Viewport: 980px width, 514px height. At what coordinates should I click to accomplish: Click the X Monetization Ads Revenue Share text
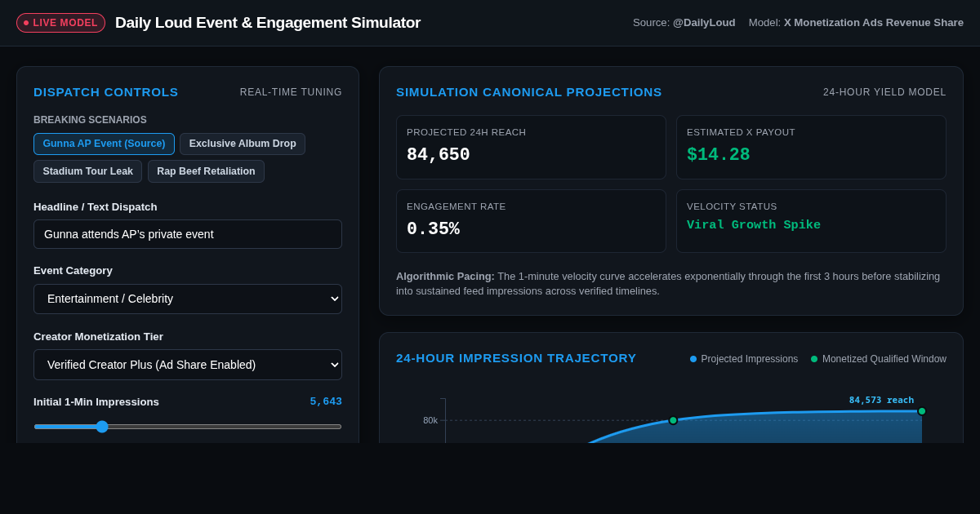coord(874,23)
